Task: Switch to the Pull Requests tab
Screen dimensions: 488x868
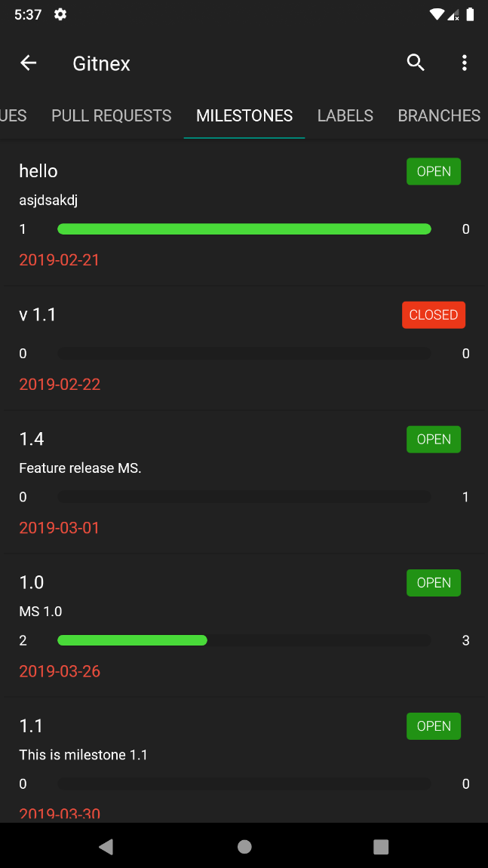Action: [112, 115]
